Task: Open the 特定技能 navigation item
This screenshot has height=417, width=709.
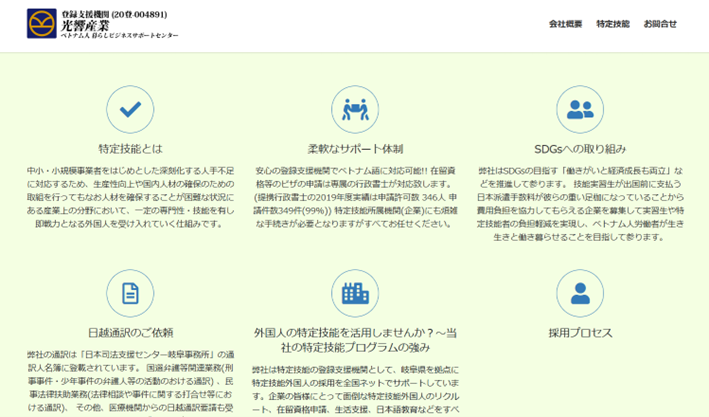Action: click(x=613, y=24)
